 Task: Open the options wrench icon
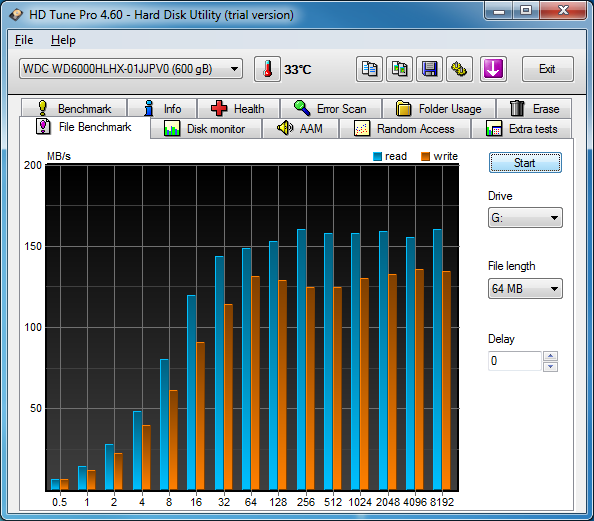point(459,69)
